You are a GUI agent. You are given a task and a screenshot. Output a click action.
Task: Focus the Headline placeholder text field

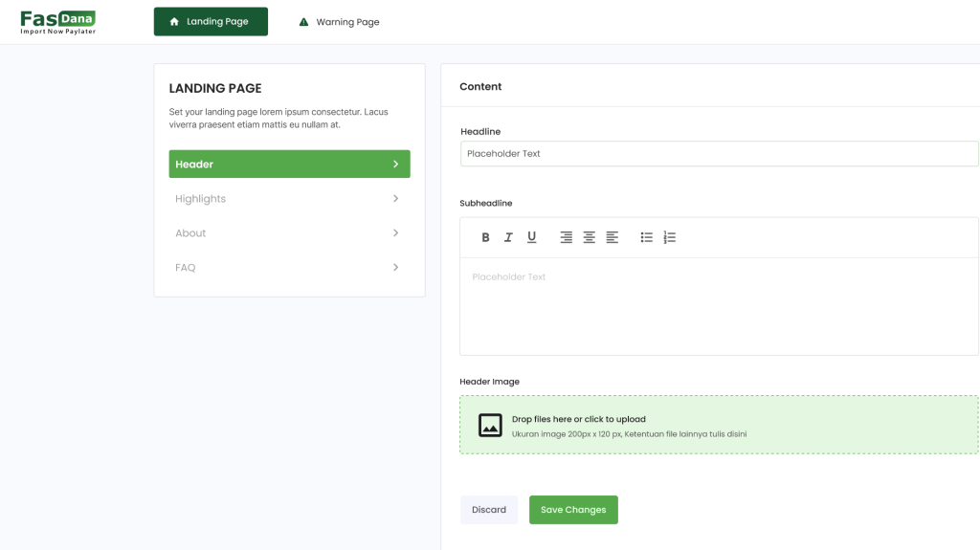[x=719, y=154]
